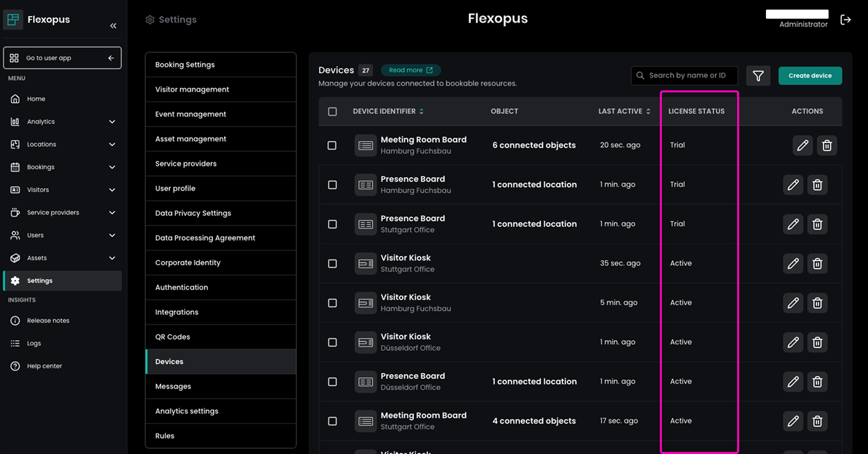Expand the Users menu chevron

pos(112,235)
